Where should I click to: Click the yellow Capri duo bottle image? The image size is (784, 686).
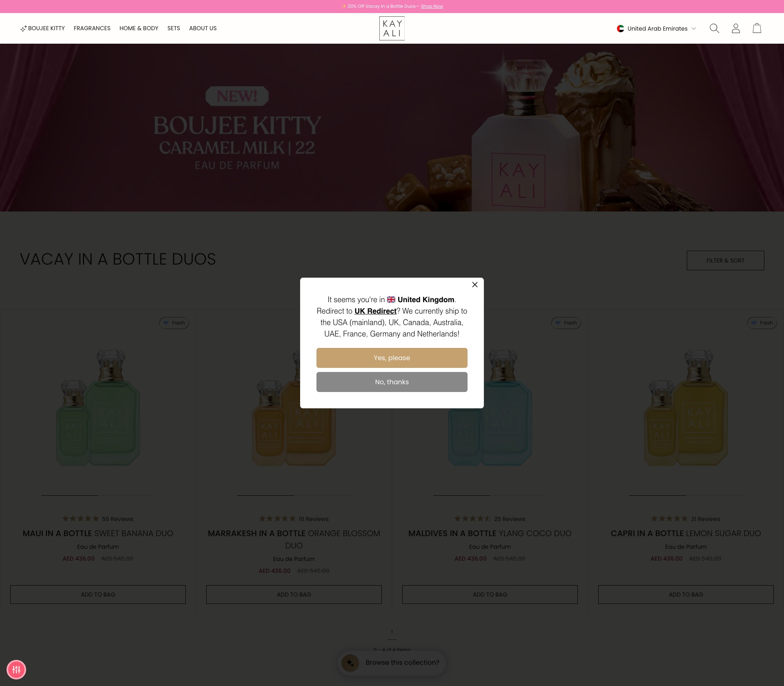tap(686, 407)
